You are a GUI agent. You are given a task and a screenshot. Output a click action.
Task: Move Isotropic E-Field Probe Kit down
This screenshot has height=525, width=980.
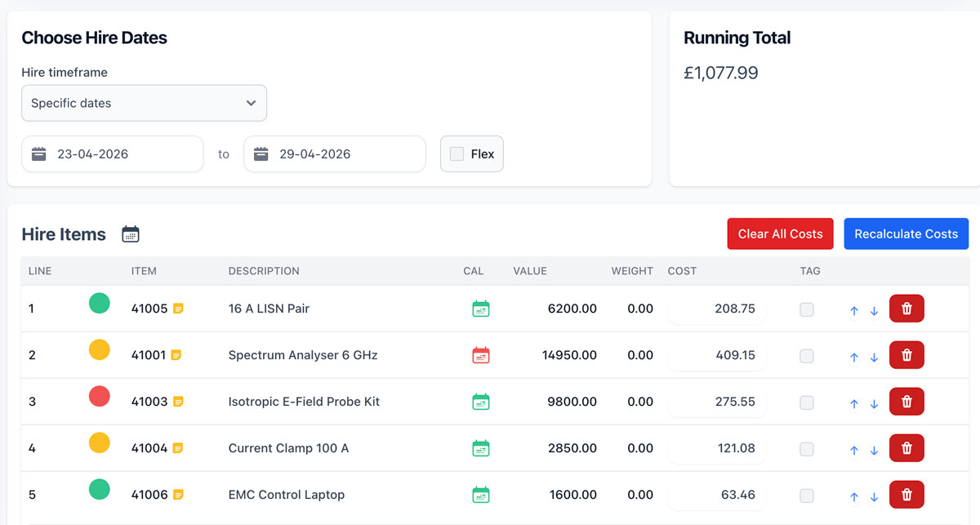874,403
